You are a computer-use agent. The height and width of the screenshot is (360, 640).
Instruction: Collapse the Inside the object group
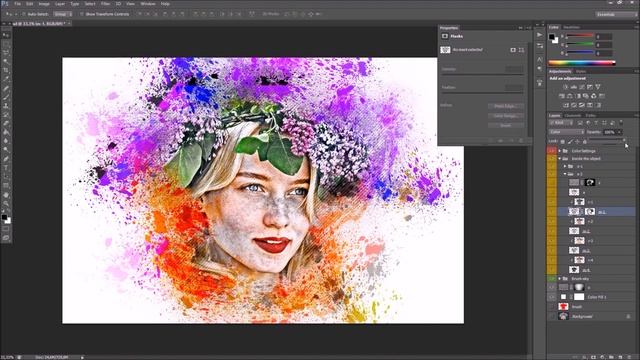pyautogui.click(x=560, y=158)
